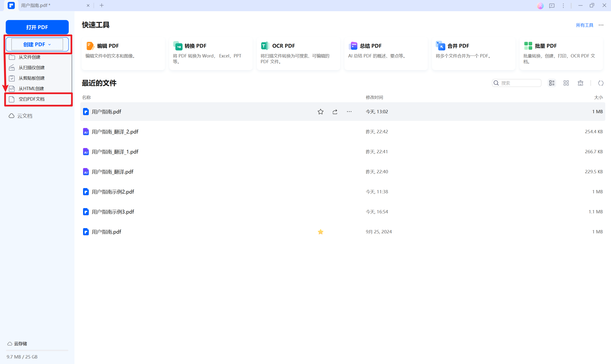611x364 pixels.
Task: Click the cloud storage usage bar
Action: pyautogui.click(x=37, y=350)
